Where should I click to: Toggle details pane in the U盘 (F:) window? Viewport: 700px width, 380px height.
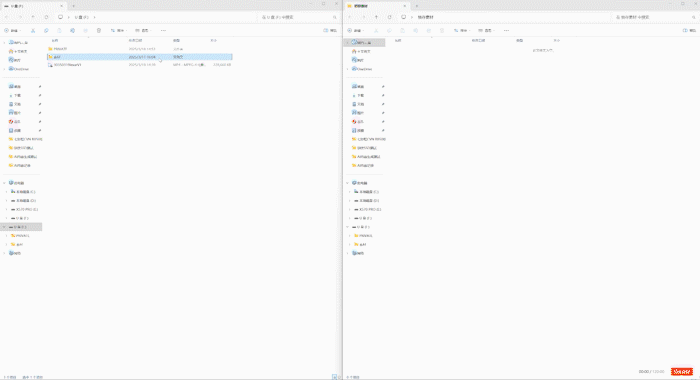pos(330,30)
